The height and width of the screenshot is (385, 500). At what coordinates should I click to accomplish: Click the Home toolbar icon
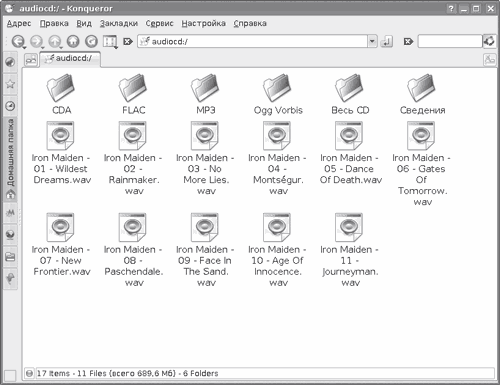[x=73, y=41]
